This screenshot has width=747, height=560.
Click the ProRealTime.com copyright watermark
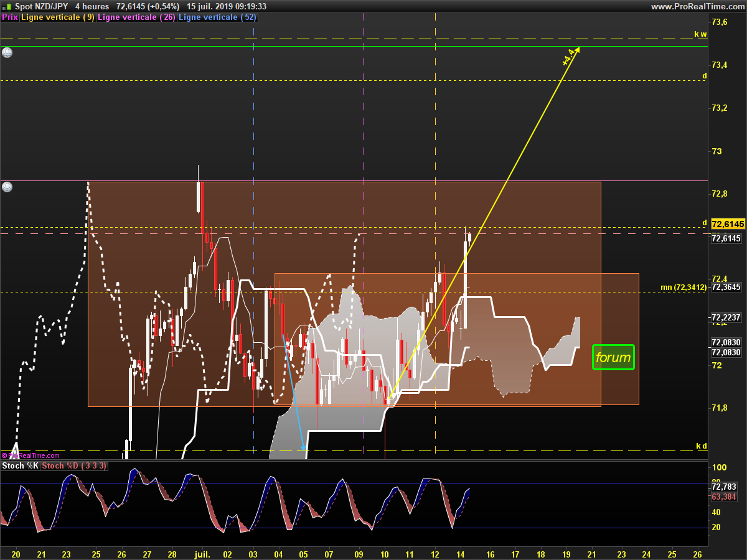(31, 455)
